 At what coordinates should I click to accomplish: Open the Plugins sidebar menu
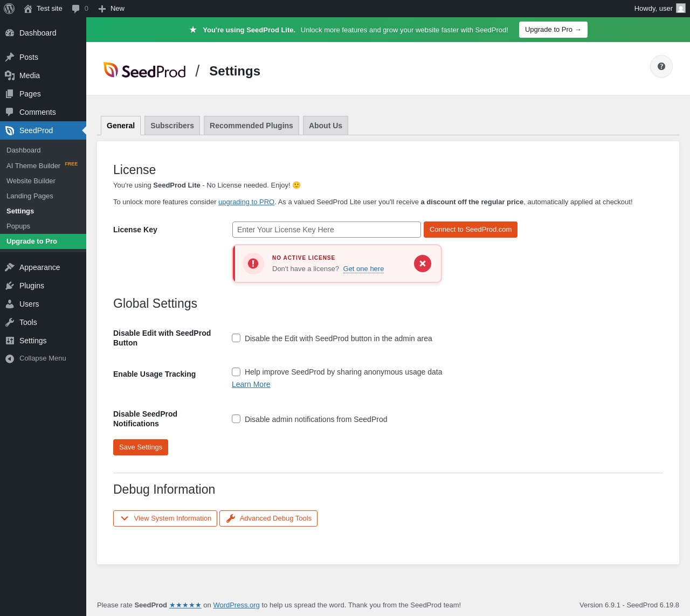pyautogui.click(x=31, y=286)
